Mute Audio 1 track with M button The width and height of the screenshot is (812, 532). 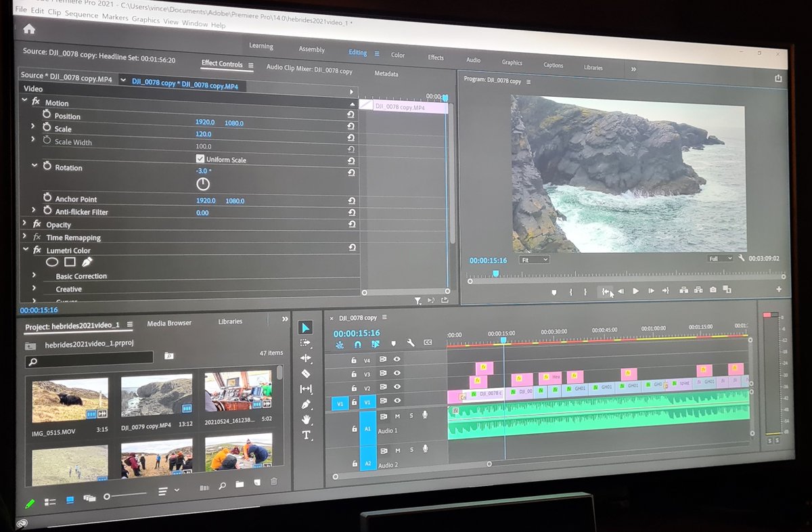(x=398, y=416)
